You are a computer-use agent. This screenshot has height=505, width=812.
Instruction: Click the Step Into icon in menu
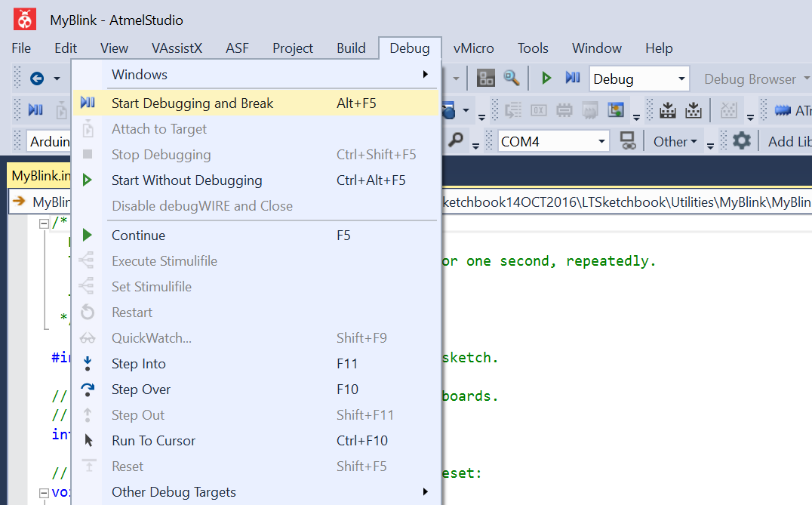pos(88,364)
